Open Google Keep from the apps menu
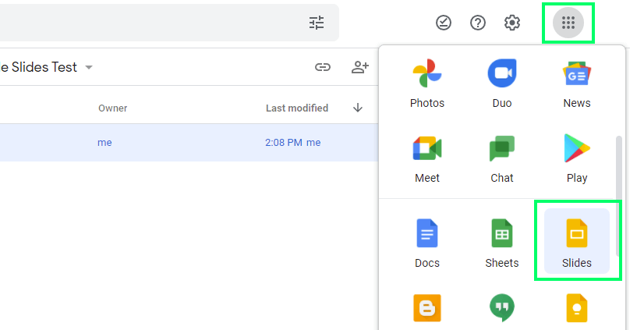 tap(576, 308)
